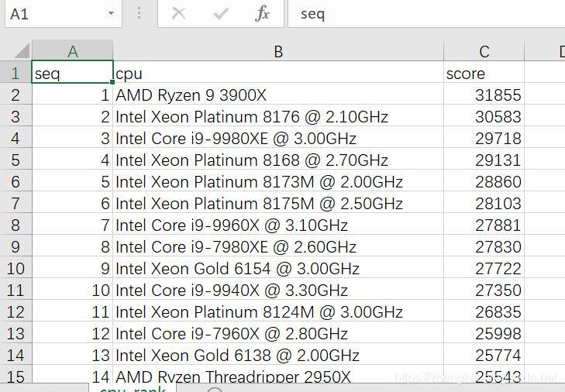Click seq cell for i9-9940X row
565x392 pixels.
click(x=72, y=289)
